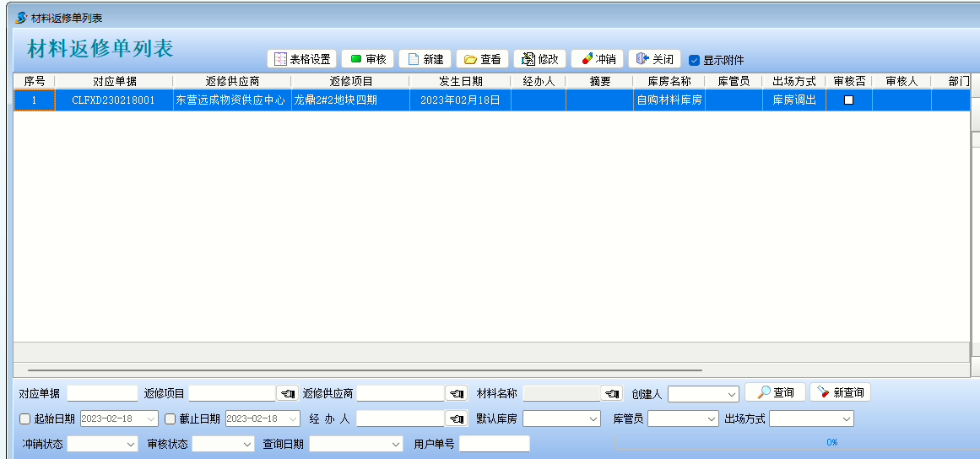
Task: Open lookup picker next to 返修项目 field
Action: pyautogui.click(x=287, y=393)
